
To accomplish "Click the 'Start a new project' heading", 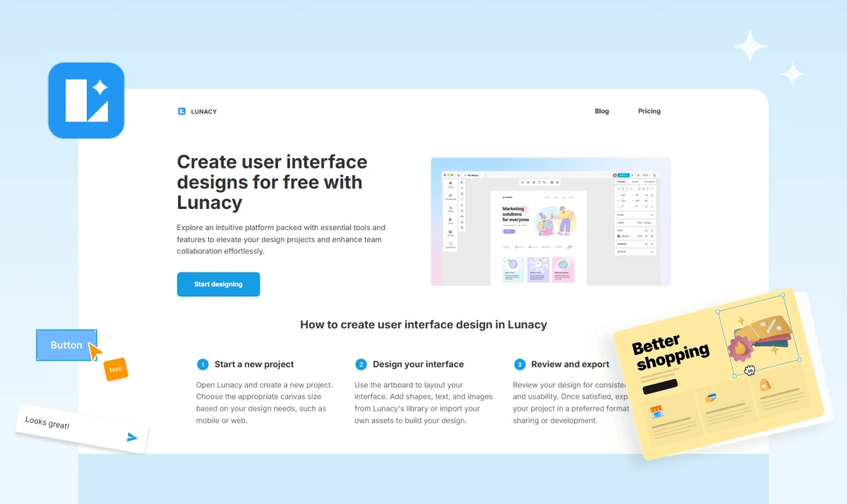I will pyautogui.click(x=254, y=364).
